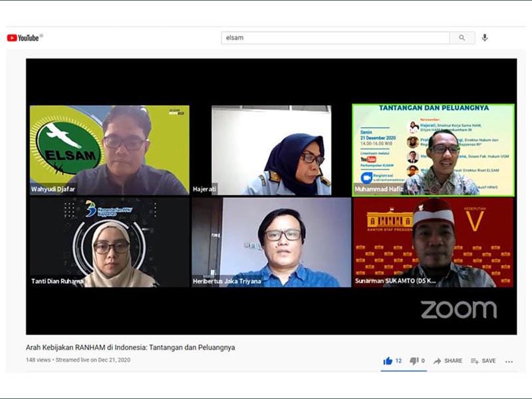
Task: Dislike the video with thumbs down
Action: pyautogui.click(x=414, y=361)
